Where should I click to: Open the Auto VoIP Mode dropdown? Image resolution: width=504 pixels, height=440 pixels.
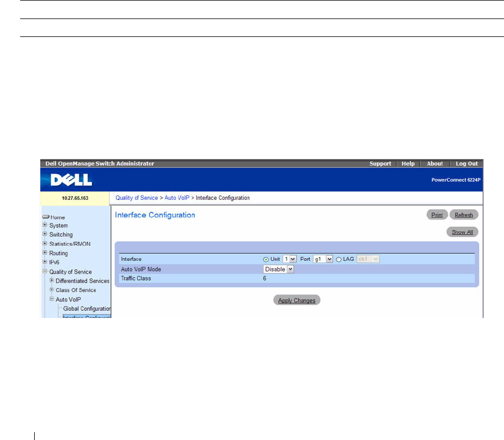(x=278, y=269)
